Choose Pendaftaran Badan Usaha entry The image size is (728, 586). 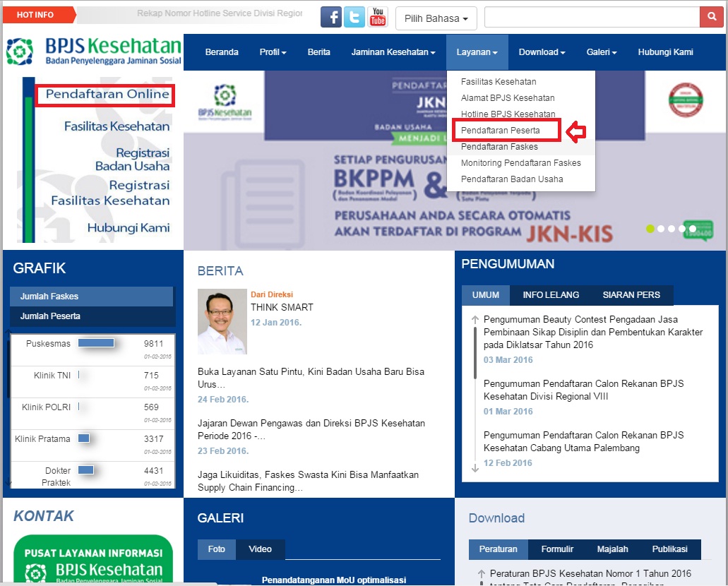pyautogui.click(x=512, y=179)
